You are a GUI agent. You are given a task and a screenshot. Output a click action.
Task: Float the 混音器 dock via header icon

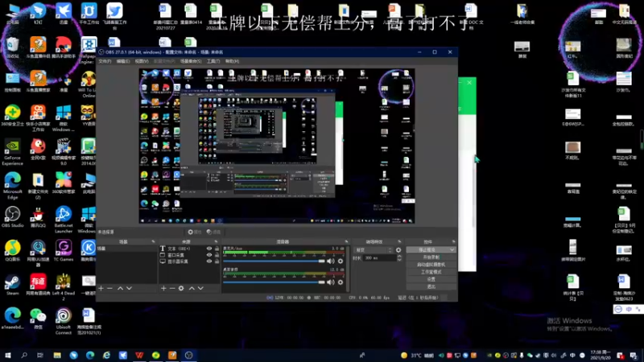pyautogui.click(x=346, y=242)
